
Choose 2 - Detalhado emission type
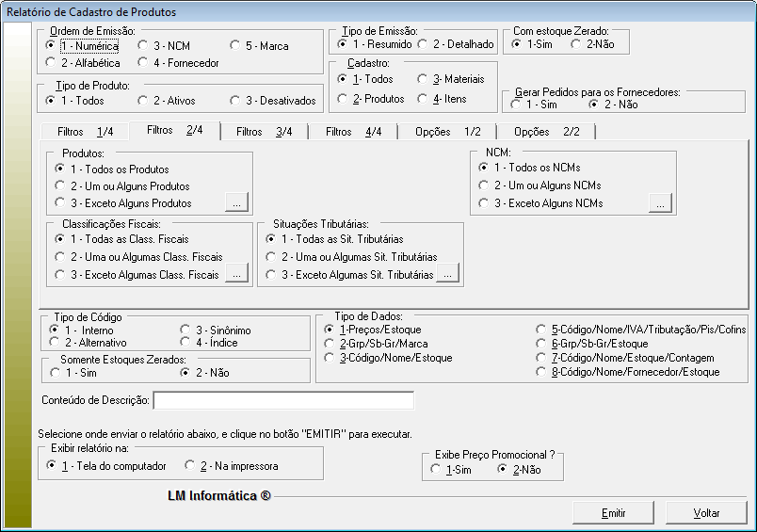425,44
